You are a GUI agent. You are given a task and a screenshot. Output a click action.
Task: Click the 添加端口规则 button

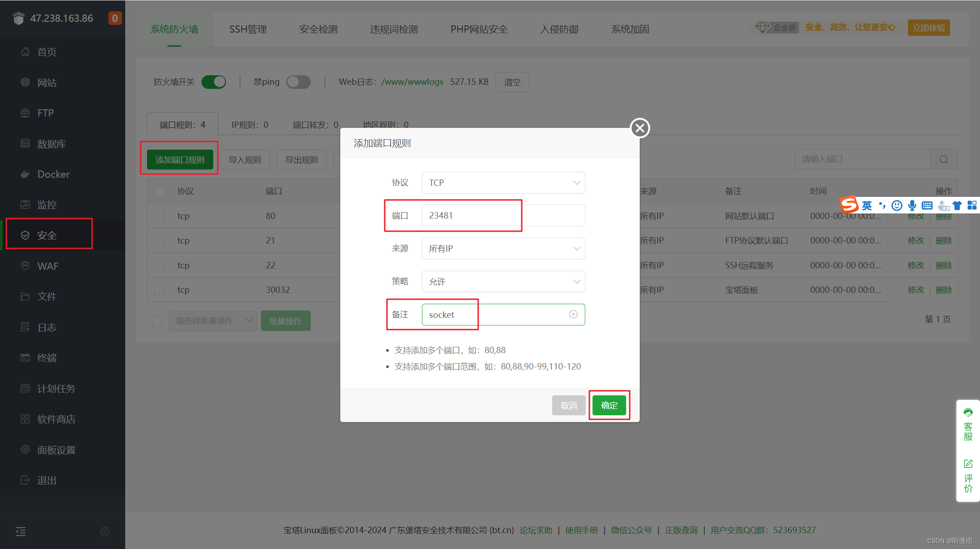(x=180, y=160)
